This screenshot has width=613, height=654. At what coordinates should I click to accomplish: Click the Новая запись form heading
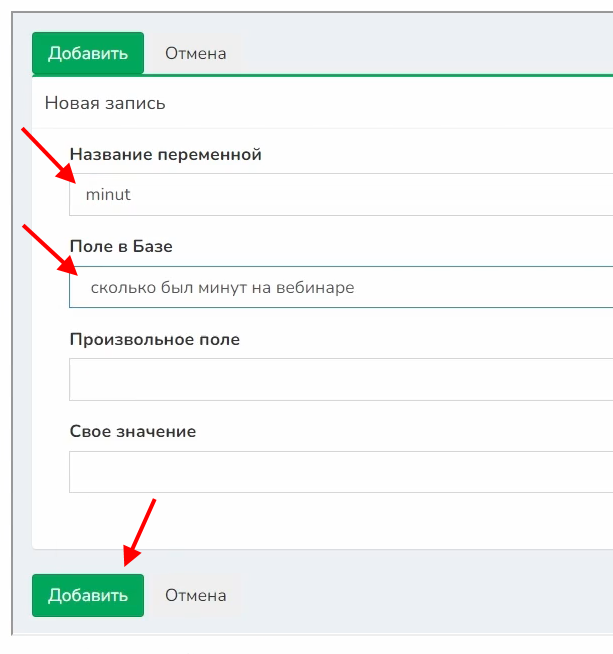coord(105,103)
